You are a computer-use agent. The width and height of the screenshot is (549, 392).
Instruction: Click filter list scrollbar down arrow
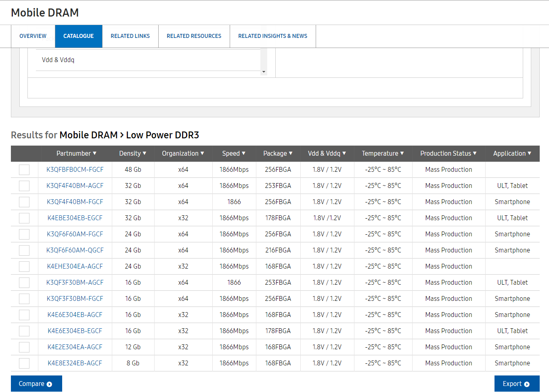click(264, 72)
